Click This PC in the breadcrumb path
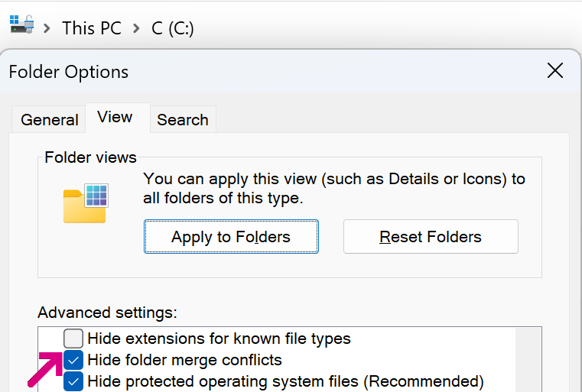This screenshot has width=582, height=392. [x=91, y=28]
